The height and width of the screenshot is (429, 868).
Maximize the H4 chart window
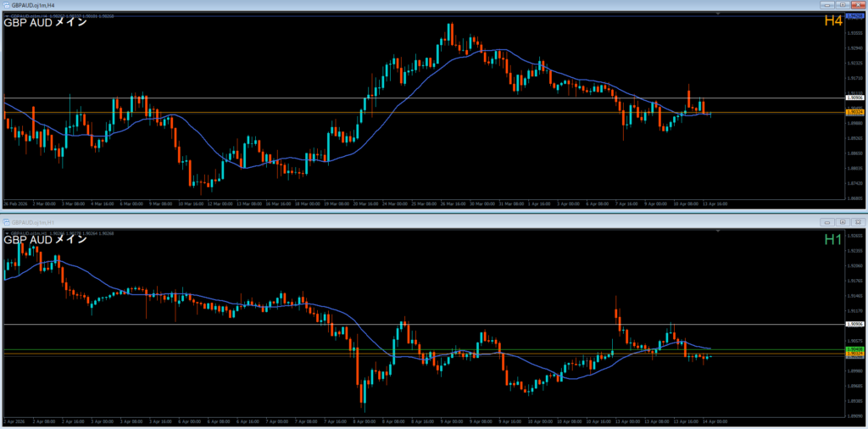pos(843,5)
